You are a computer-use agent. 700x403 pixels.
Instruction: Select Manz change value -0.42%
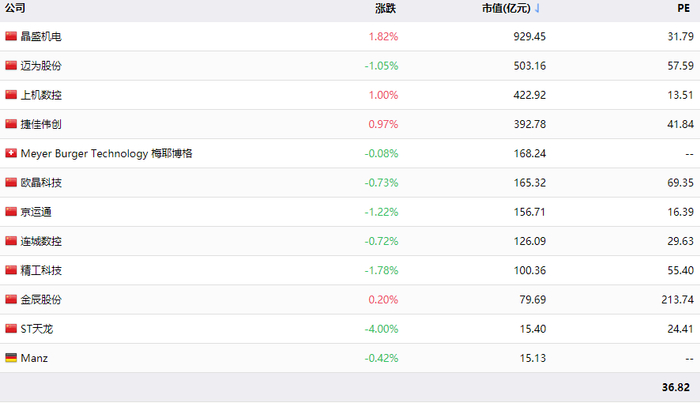(381, 358)
